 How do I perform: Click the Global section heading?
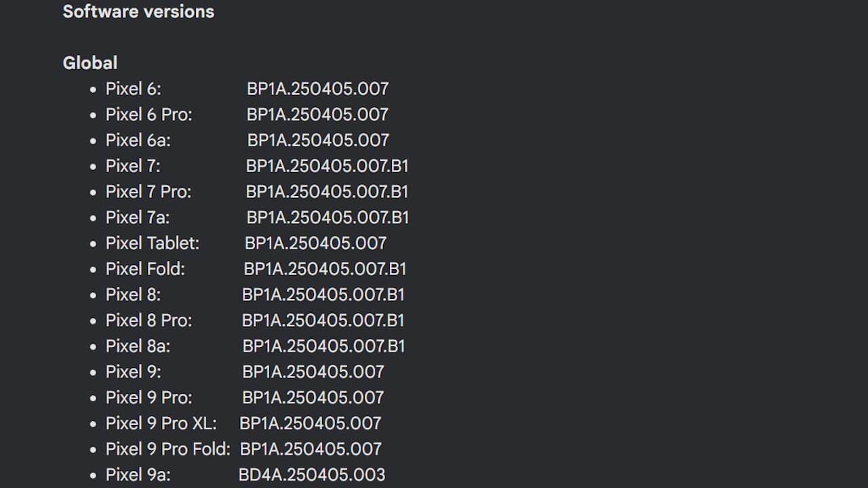pyautogui.click(x=90, y=63)
